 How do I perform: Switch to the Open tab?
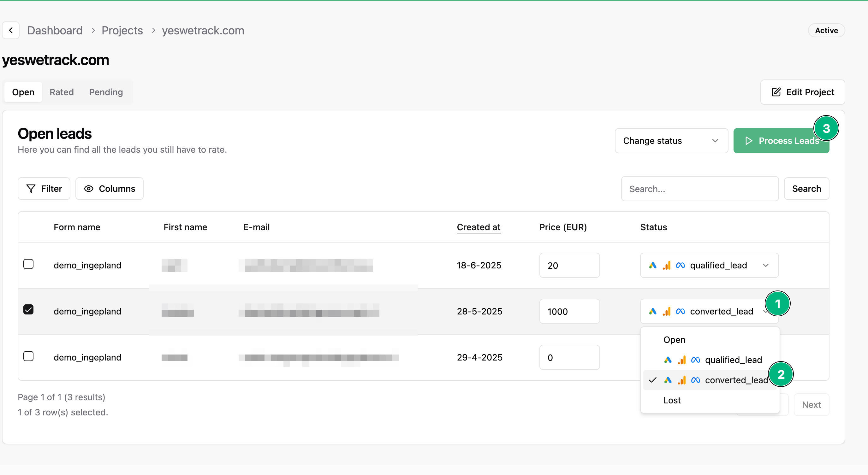click(23, 92)
